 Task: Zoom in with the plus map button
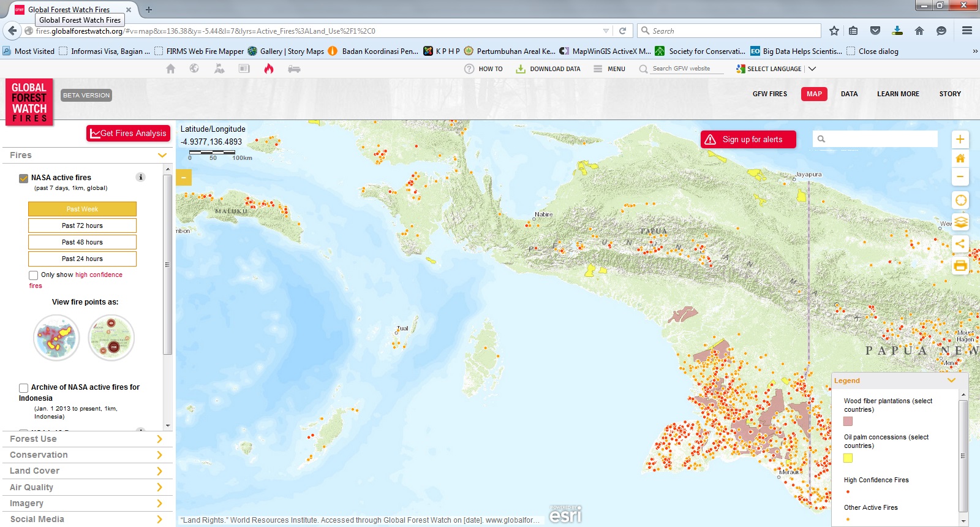[960, 139]
